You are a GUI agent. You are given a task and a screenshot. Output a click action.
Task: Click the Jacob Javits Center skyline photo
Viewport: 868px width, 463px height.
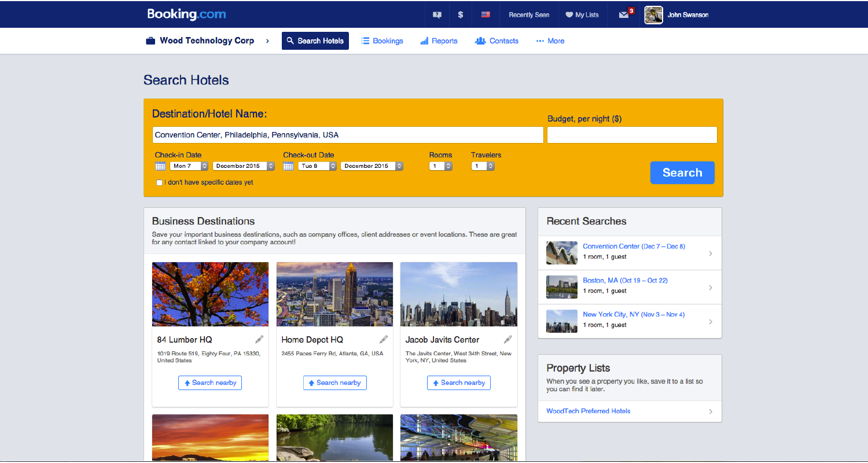pyautogui.click(x=459, y=295)
